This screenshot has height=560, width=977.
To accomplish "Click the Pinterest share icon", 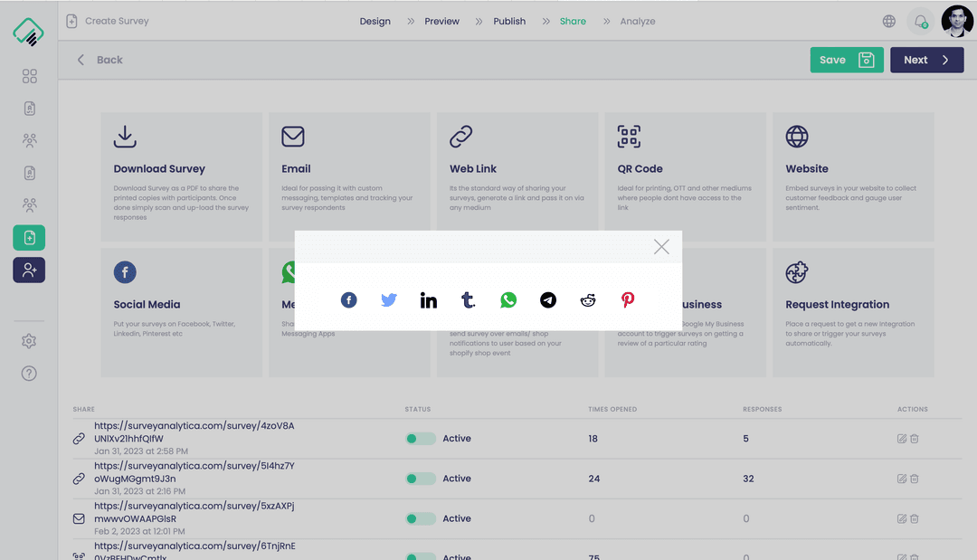I will 628,300.
